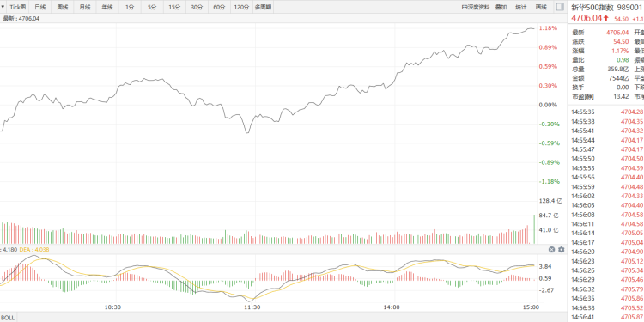Screen dimensions: 644x322
Task: Click the 11:30 time axis marker
Action: (252, 307)
